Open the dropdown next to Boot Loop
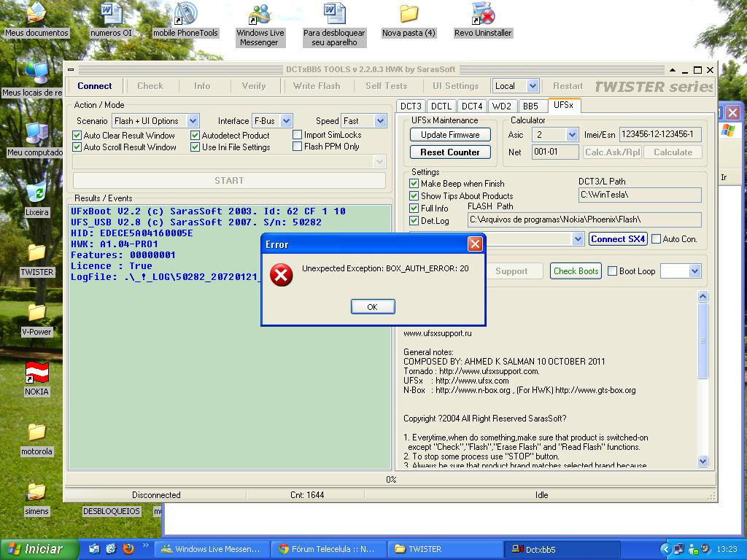 (x=694, y=271)
